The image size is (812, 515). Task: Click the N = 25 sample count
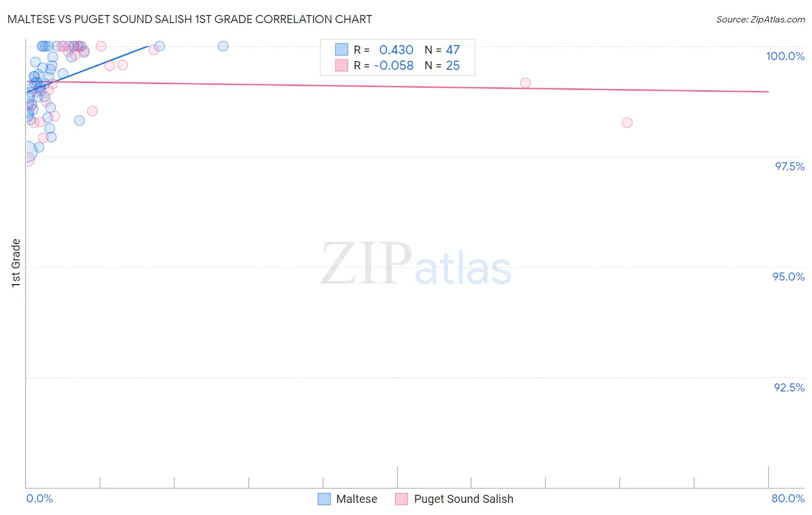pyautogui.click(x=442, y=65)
